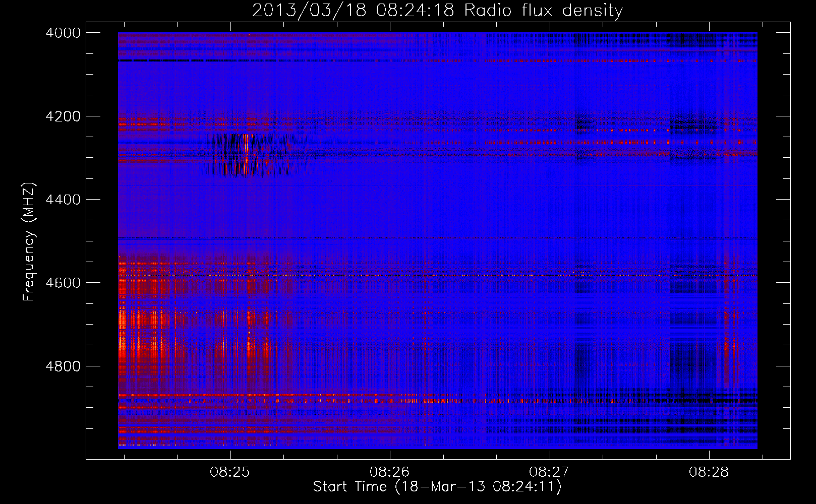Click the 4000 frequency tick label
Image resolution: width=816 pixels, height=504 pixels.
click(x=63, y=33)
